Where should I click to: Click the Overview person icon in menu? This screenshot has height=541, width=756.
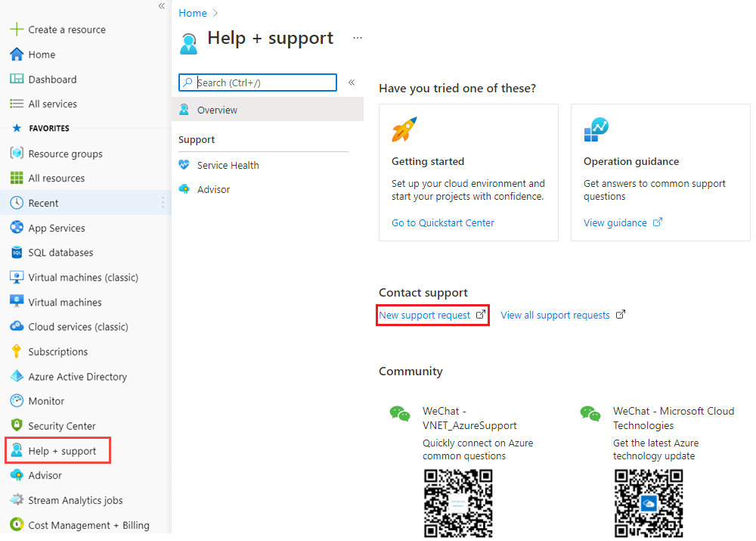point(184,110)
